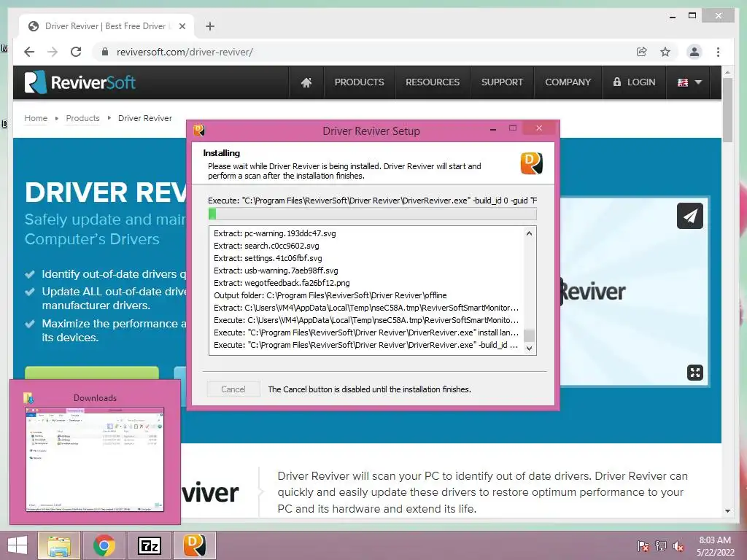Viewport: 747px width, 560px height.
Task: Click the share page icon in address bar
Action: (642, 52)
